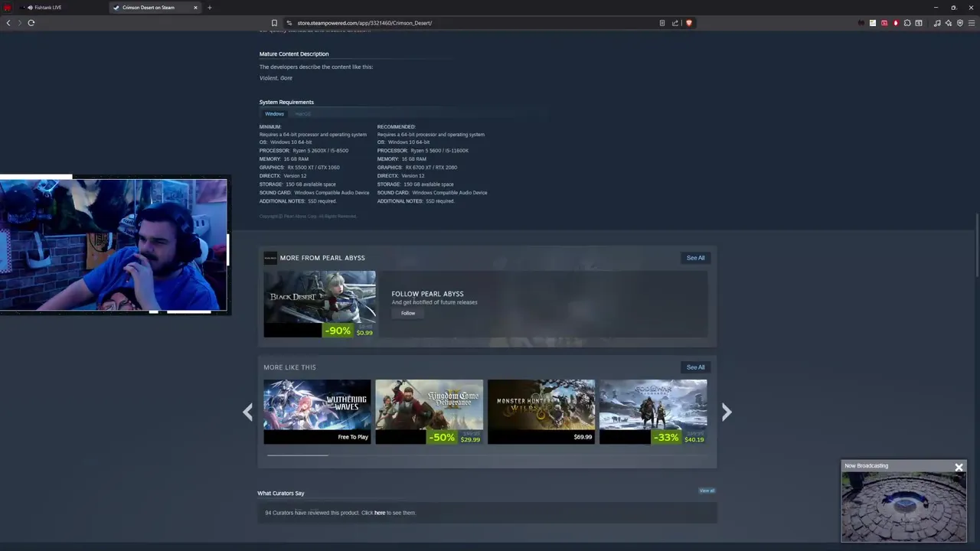Viewport: 980px width, 551px height.
Task: Open a new browser tab
Action: (x=209, y=8)
